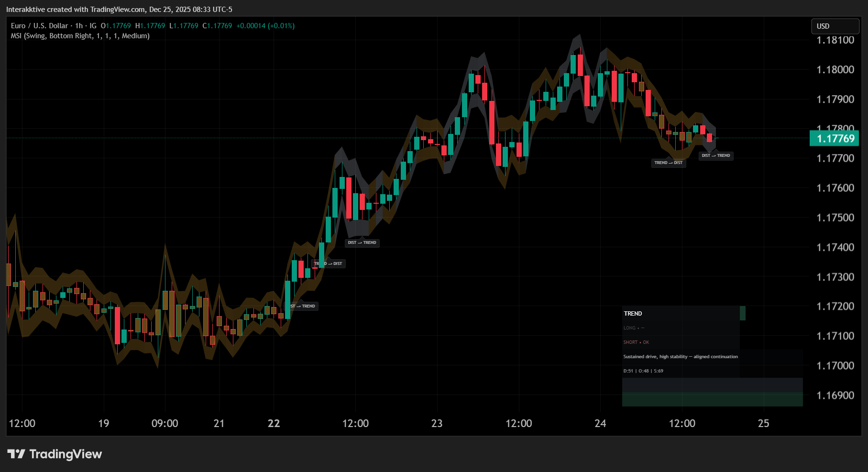The height and width of the screenshot is (472, 868).
Task: Click the 'D:51 | O:48 | S:69' scores row
Action: pos(643,371)
